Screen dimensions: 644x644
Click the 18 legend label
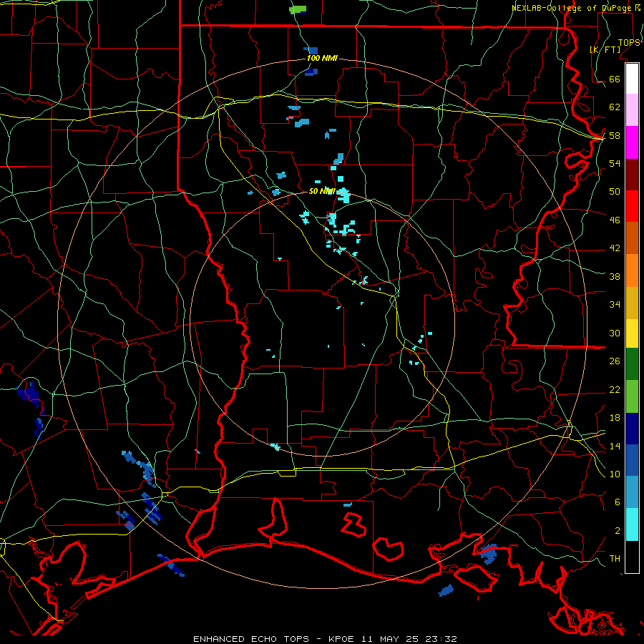pyautogui.click(x=615, y=417)
